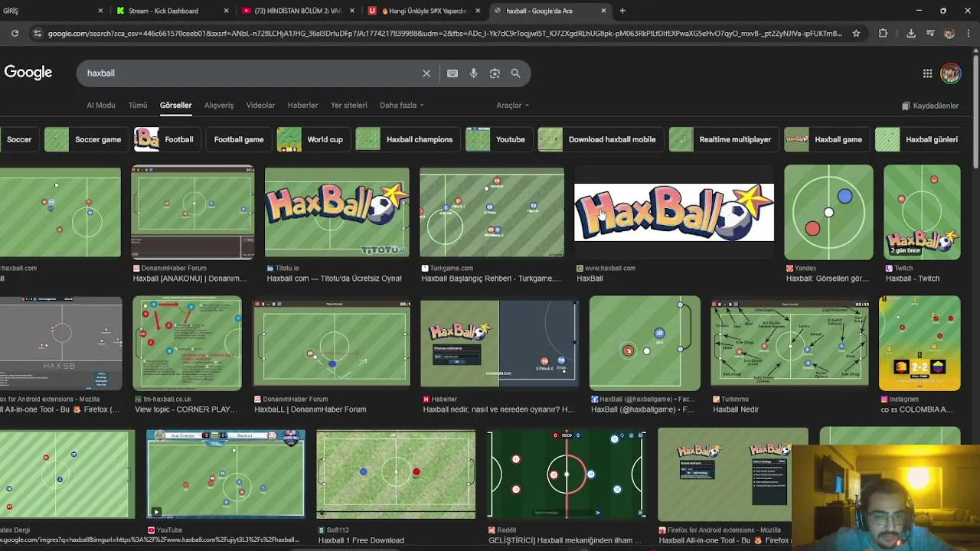Open the Kaydedilenler saved items link
This screenshot has width=980, height=551.
coord(930,106)
